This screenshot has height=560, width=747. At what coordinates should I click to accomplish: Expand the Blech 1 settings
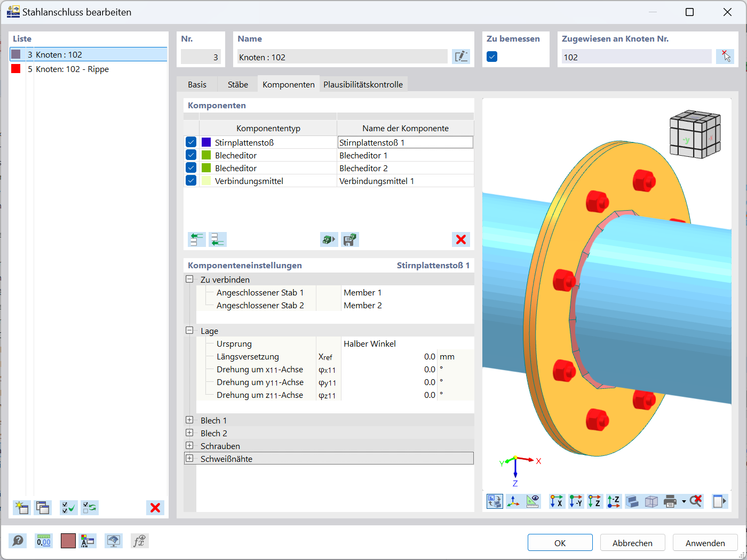pos(190,420)
